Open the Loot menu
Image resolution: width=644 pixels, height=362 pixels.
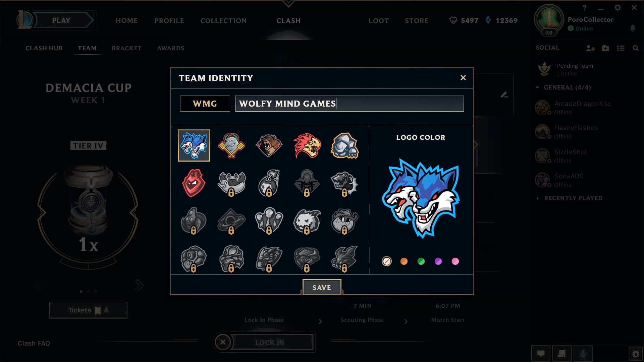379,21
